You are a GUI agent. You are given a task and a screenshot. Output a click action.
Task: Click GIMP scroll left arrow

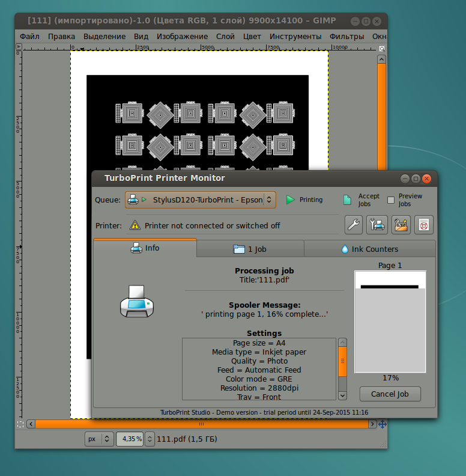click(31, 424)
